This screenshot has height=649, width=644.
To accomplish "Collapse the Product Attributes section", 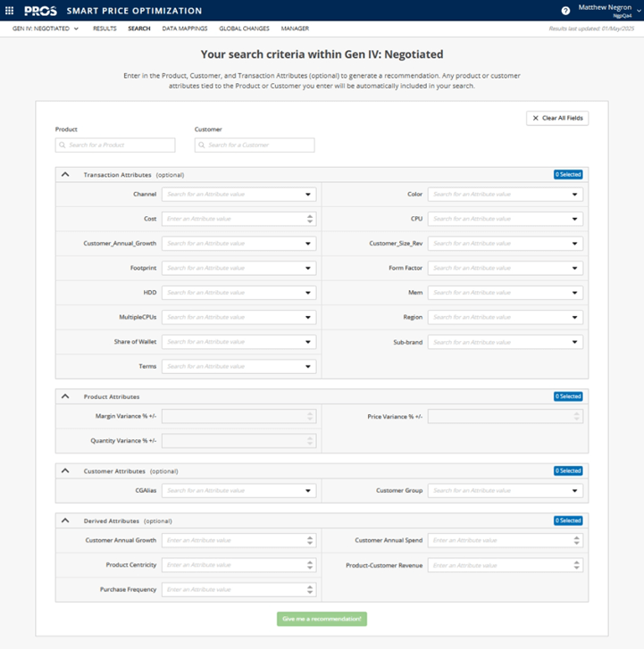I will tap(65, 396).
